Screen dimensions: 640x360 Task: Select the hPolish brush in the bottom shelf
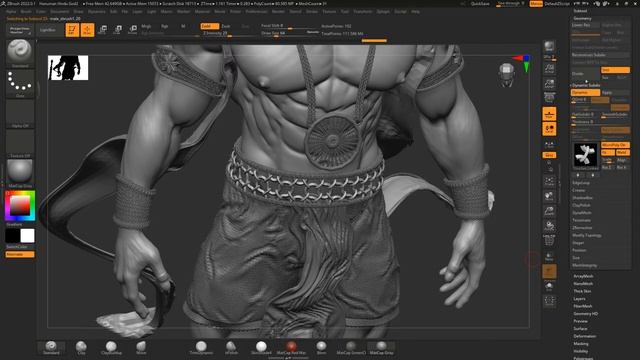(x=231, y=348)
